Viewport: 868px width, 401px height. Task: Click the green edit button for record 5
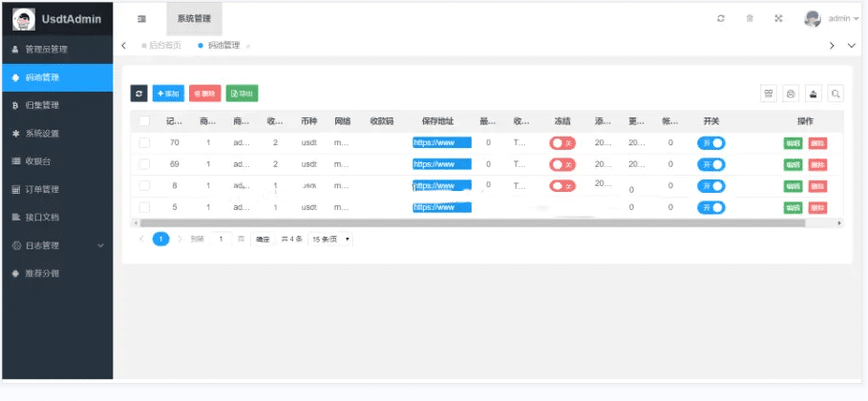click(793, 208)
